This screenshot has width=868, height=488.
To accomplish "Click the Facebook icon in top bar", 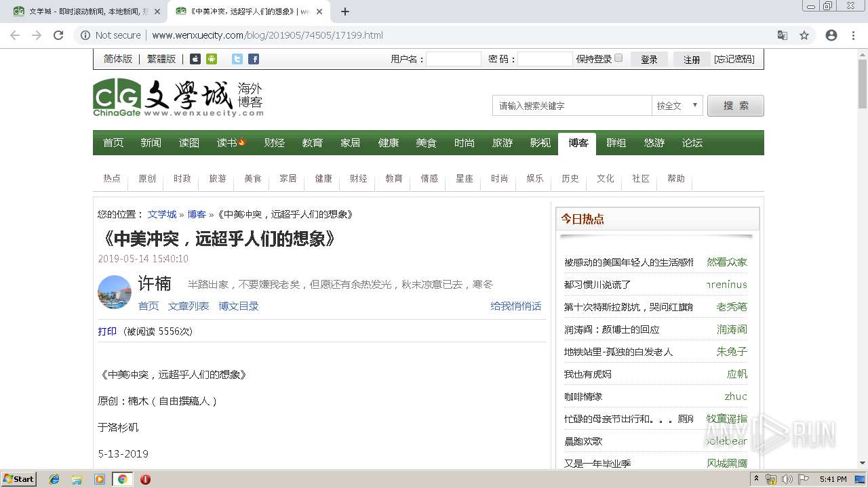I will click(x=254, y=59).
